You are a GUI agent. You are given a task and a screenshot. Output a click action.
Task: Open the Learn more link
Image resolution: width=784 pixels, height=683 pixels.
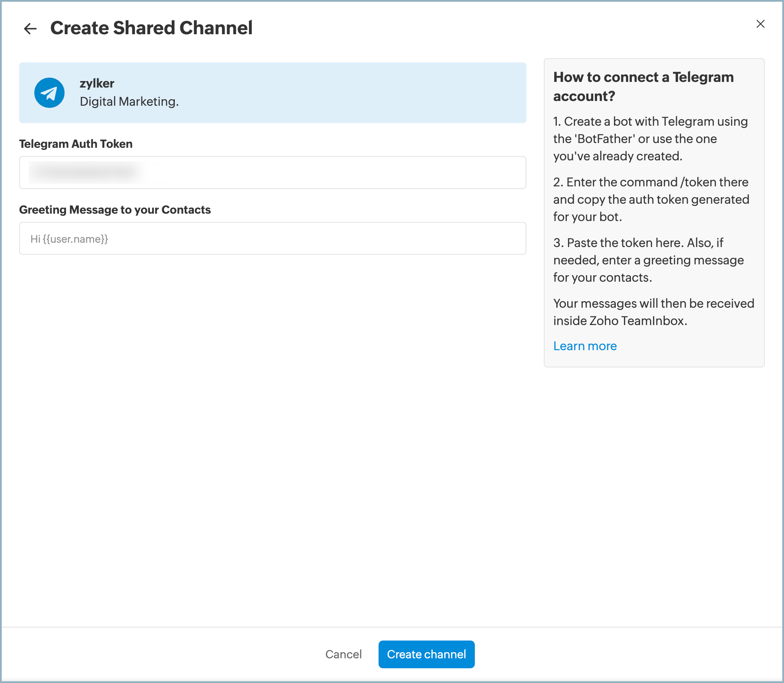pos(585,346)
